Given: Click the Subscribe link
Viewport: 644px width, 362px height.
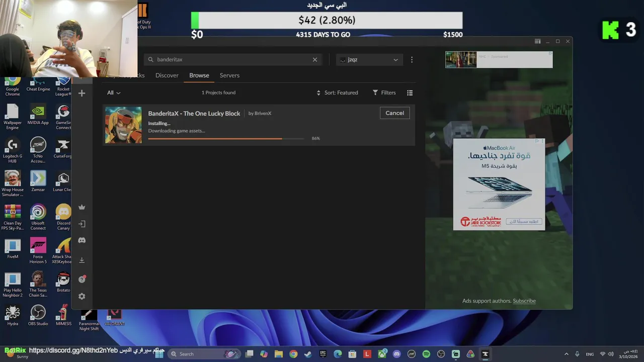Looking at the screenshot, I should point(524,301).
